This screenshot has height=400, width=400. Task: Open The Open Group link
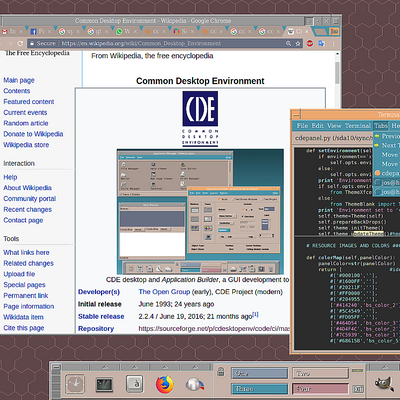[164, 292]
